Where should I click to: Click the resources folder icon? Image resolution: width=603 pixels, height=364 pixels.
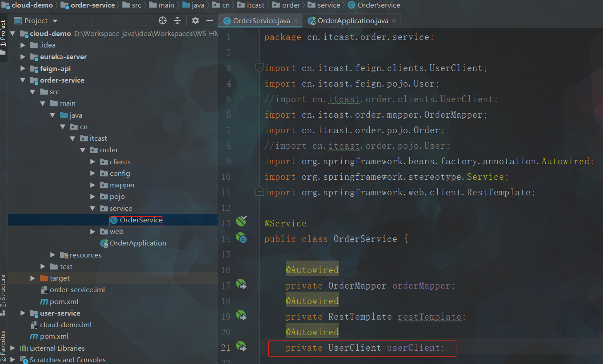64,255
